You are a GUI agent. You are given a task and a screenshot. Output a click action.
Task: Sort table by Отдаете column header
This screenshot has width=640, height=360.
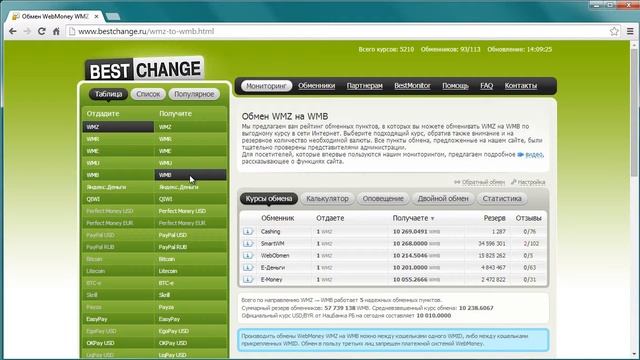pos(330,218)
